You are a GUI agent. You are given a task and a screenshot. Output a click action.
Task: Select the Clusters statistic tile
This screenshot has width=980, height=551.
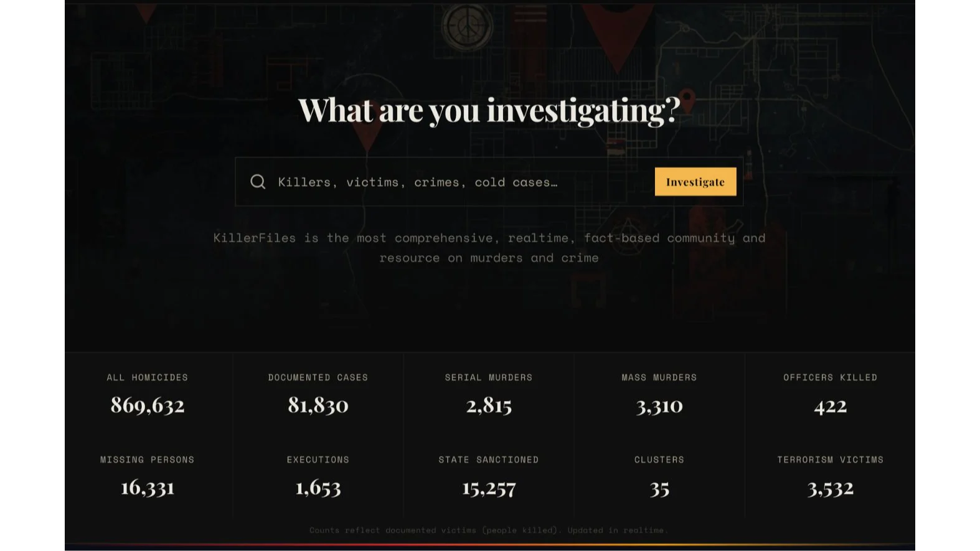(x=659, y=477)
